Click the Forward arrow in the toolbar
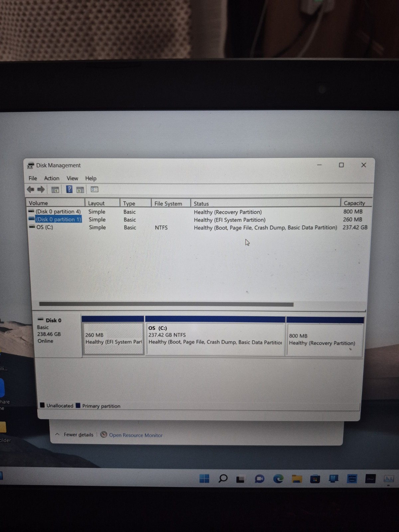 pyautogui.click(x=41, y=190)
